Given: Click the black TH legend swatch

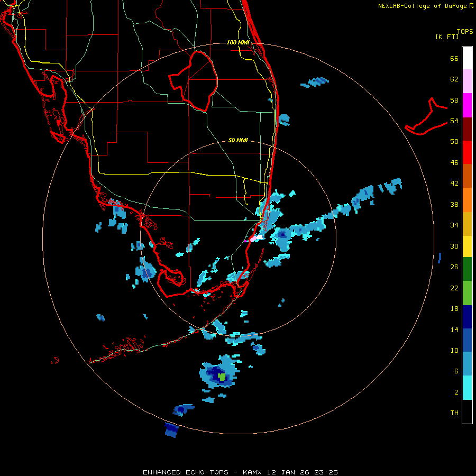Looking at the screenshot, I should 467,411.
